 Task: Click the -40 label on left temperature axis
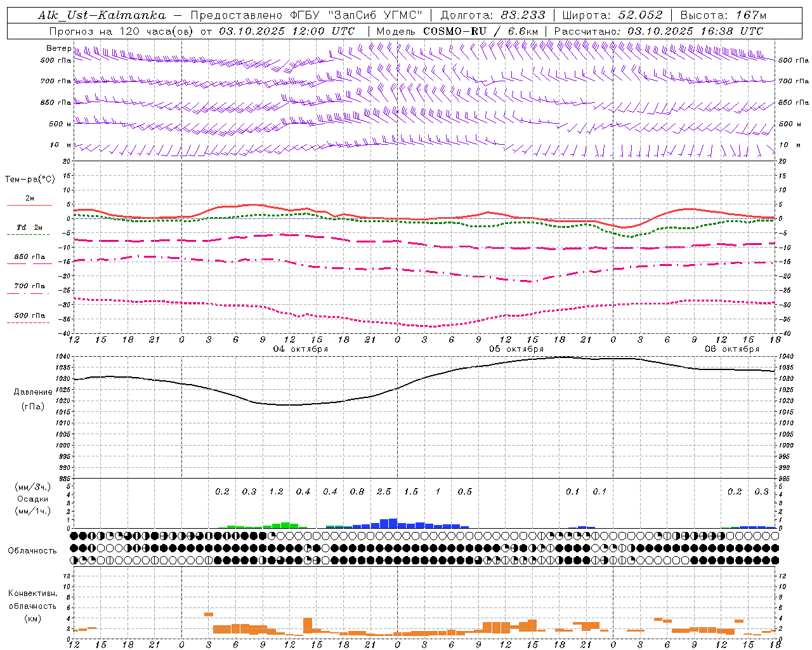point(65,334)
